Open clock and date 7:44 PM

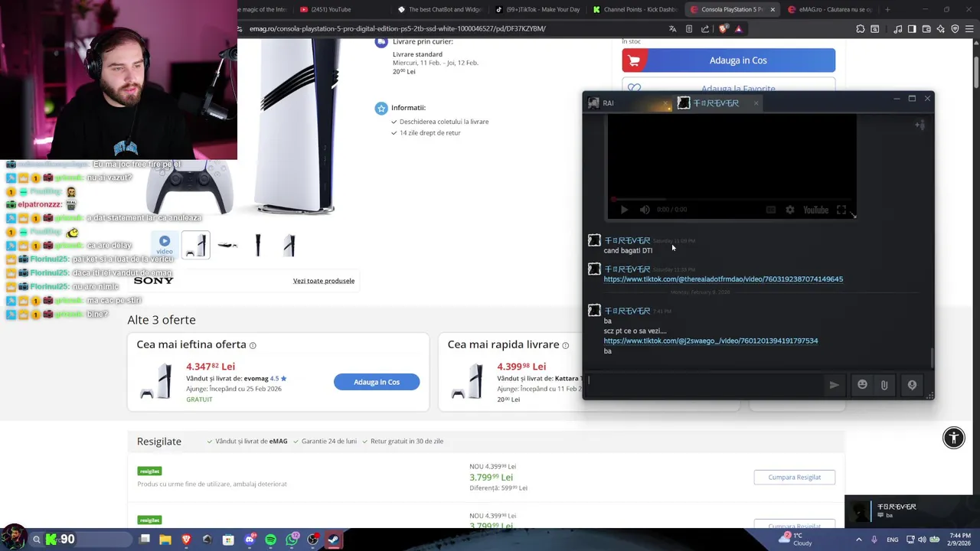click(959, 540)
